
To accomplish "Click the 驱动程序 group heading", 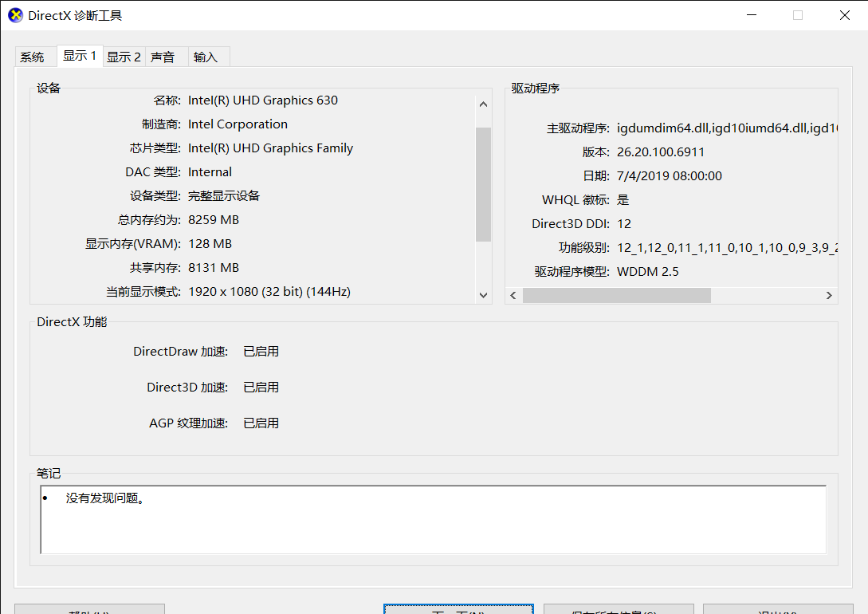I will 536,88.
